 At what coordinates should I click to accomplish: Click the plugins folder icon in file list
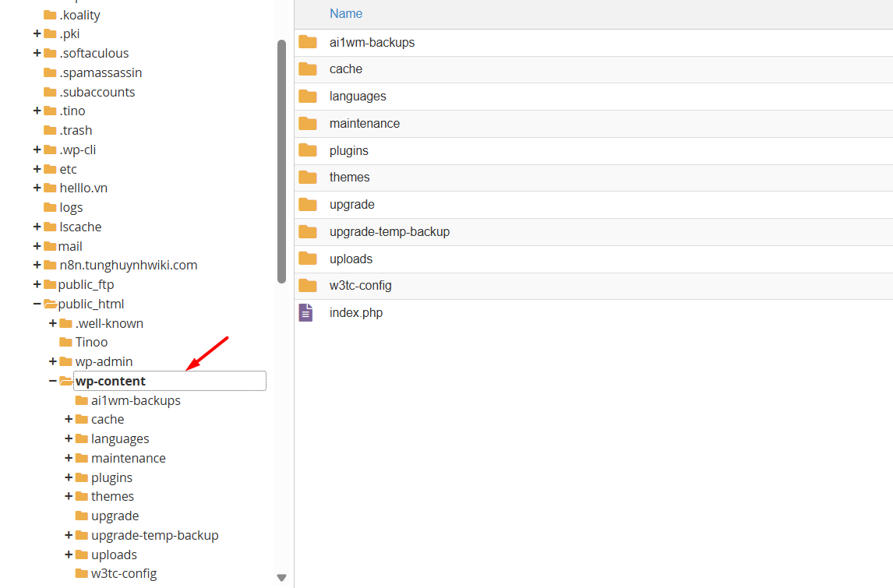click(x=308, y=150)
